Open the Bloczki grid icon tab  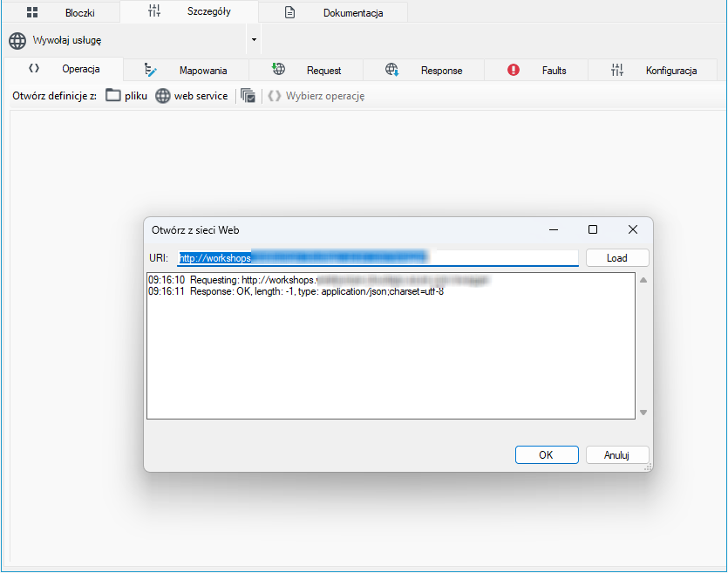point(32,12)
